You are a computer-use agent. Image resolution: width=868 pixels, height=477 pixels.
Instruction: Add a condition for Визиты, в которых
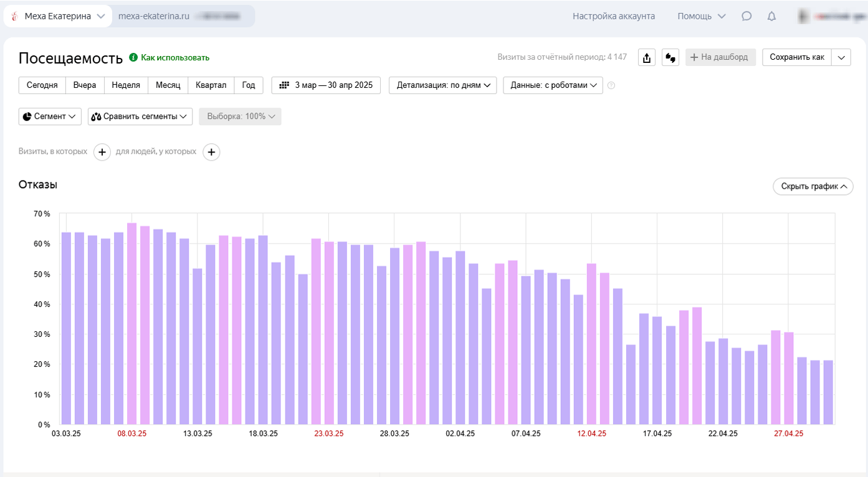pyautogui.click(x=102, y=152)
